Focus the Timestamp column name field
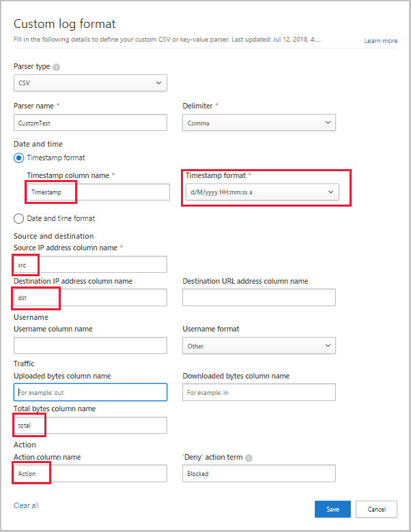This screenshot has height=532, width=411. pos(98,192)
